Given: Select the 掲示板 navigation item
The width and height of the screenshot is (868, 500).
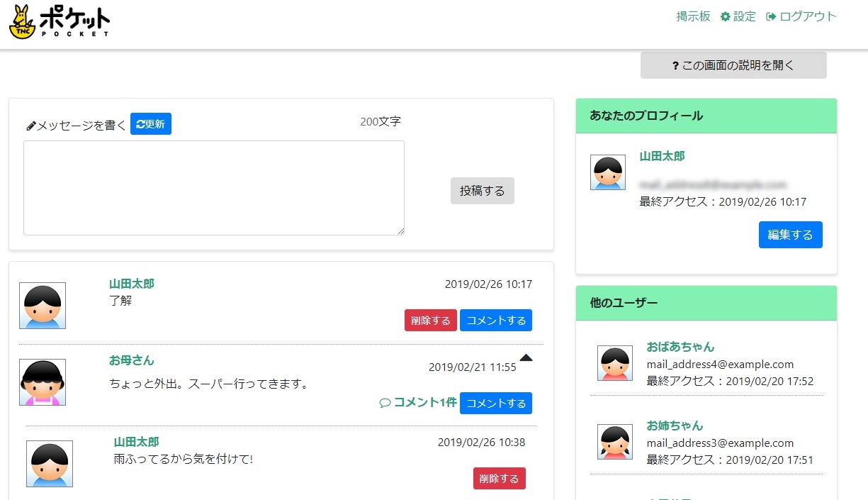Looking at the screenshot, I should click(692, 16).
